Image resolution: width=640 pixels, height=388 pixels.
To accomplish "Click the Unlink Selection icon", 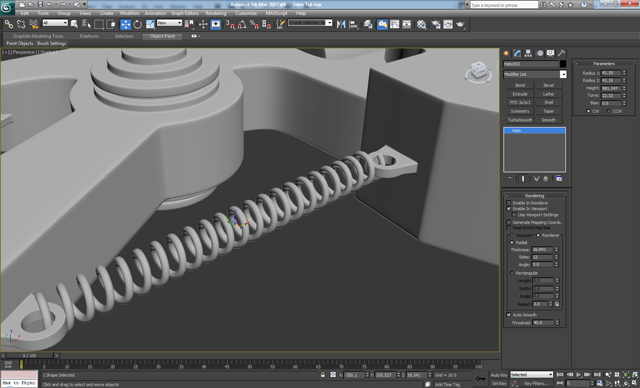I will 21,24.
